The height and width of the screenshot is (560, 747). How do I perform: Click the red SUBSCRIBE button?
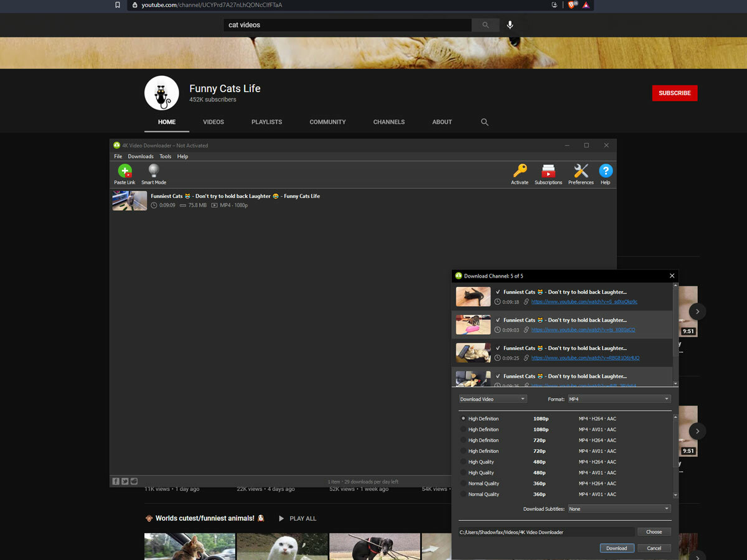(675, 93)
